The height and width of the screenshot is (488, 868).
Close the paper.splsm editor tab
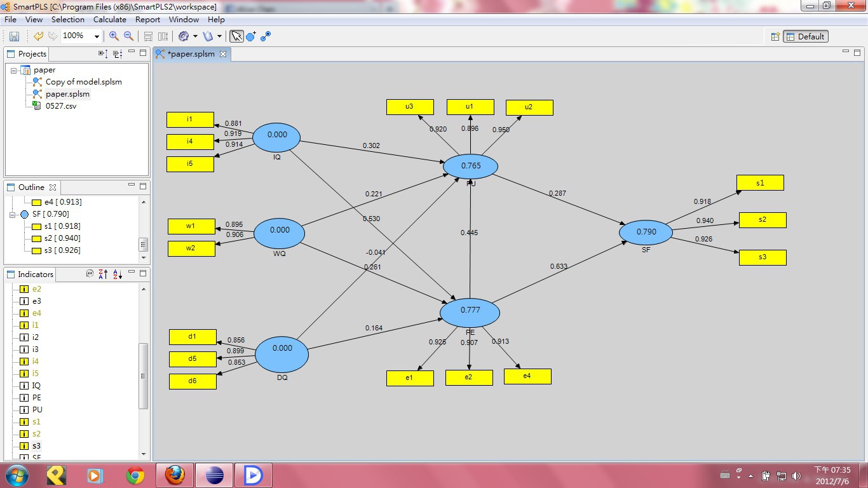(x=223, y=54)
